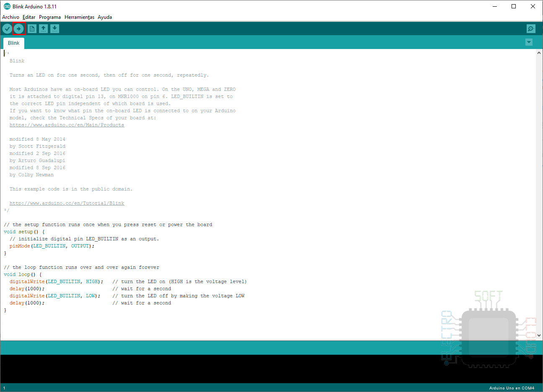Click 'Arduino Uno en COM4' status text
The image size is (543, 392).
coord(512,388)
